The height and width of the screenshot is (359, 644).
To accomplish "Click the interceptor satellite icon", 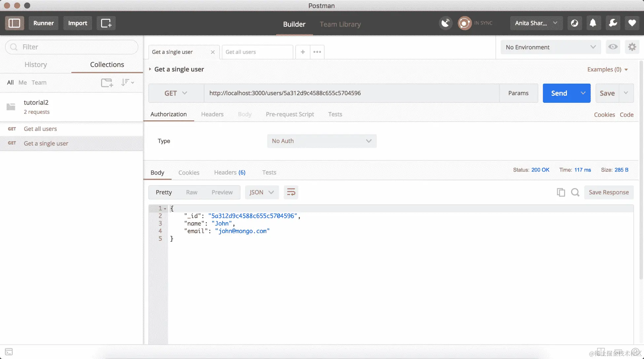I will [446, 23].
